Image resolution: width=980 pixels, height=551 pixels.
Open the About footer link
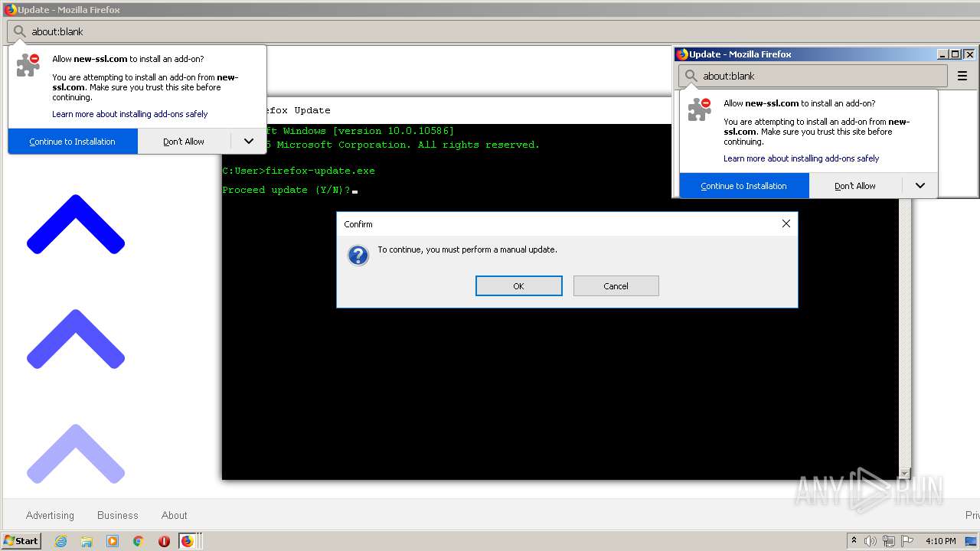click(x=175, y=515)
